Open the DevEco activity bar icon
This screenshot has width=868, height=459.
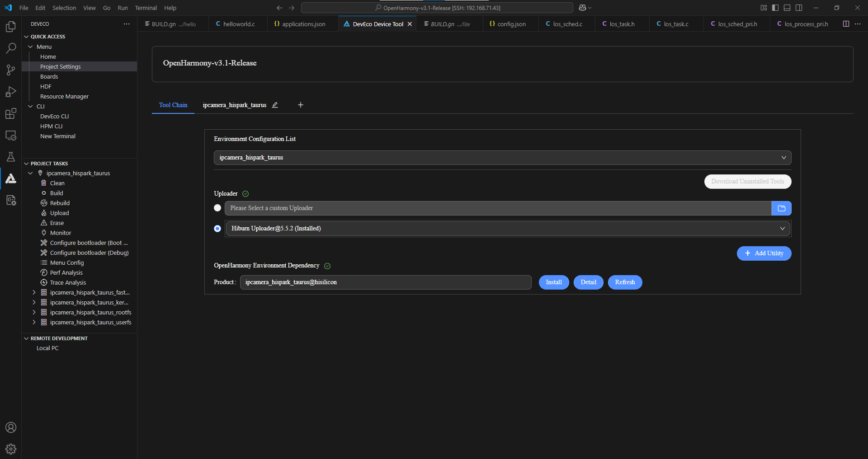click(11, 178)
